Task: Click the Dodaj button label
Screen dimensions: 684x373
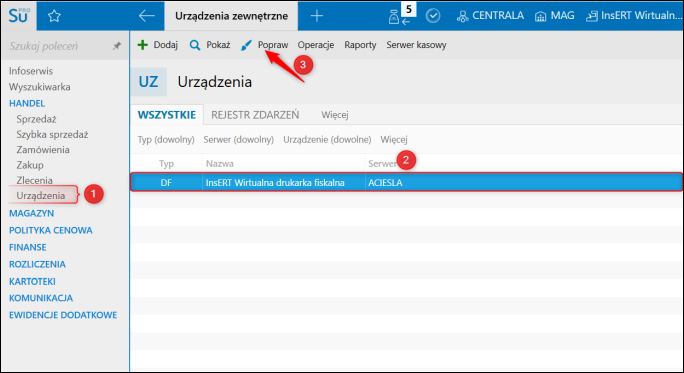Action: 166,45
